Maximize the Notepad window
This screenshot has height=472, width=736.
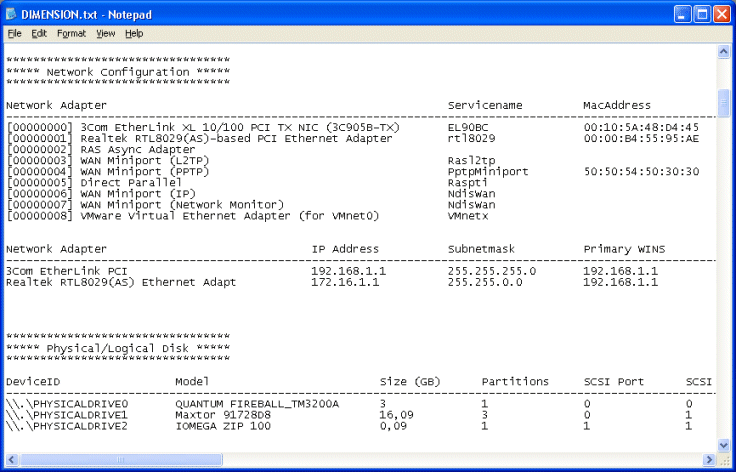click(702, 14)
